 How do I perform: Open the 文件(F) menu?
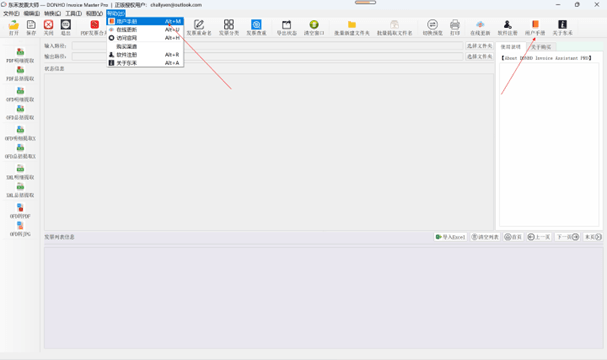pos(11,14)
